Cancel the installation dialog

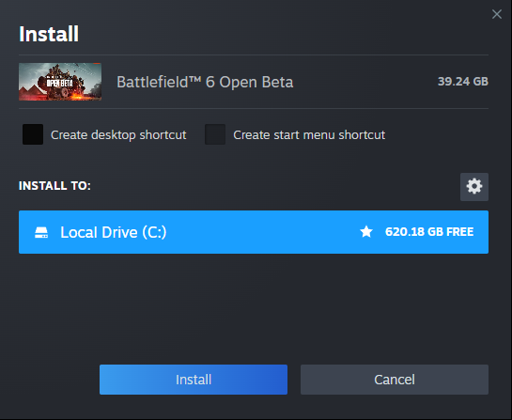[395, 380]
